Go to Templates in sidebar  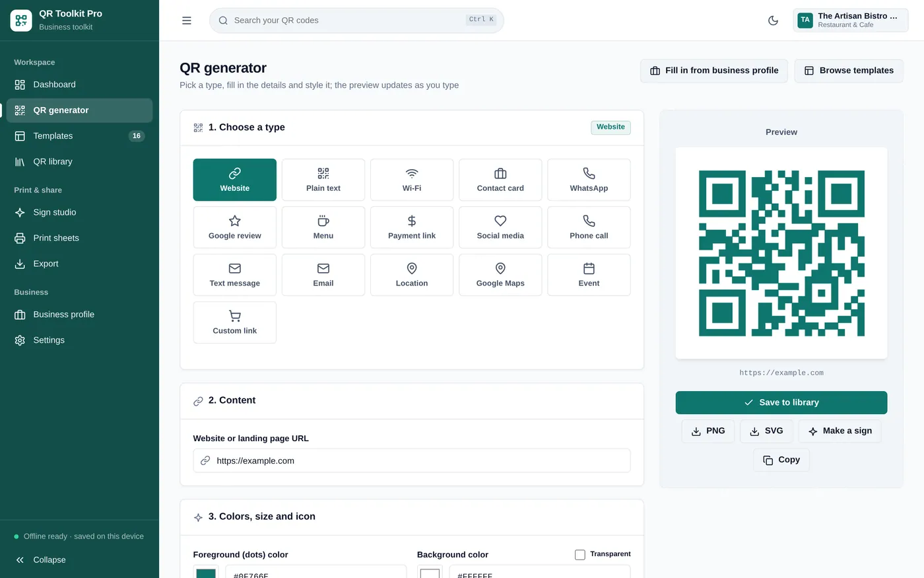pos(79,136)
